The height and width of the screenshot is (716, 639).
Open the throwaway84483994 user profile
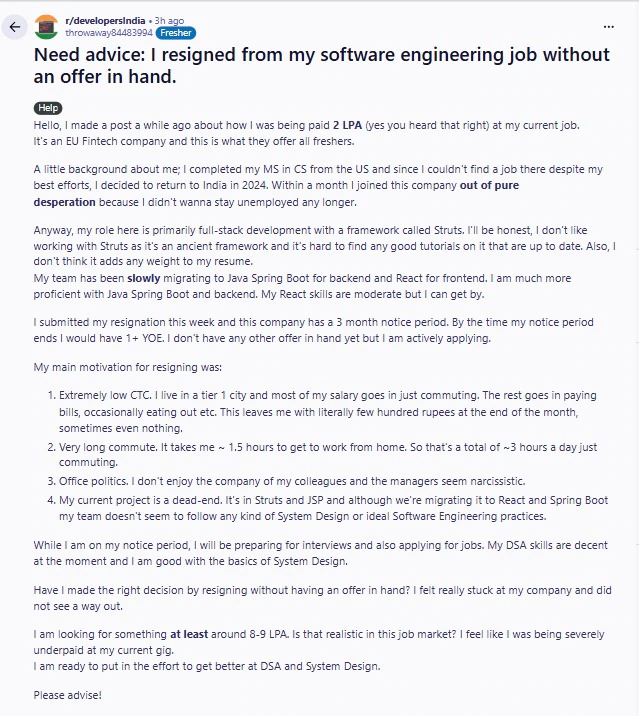[108, 33]
